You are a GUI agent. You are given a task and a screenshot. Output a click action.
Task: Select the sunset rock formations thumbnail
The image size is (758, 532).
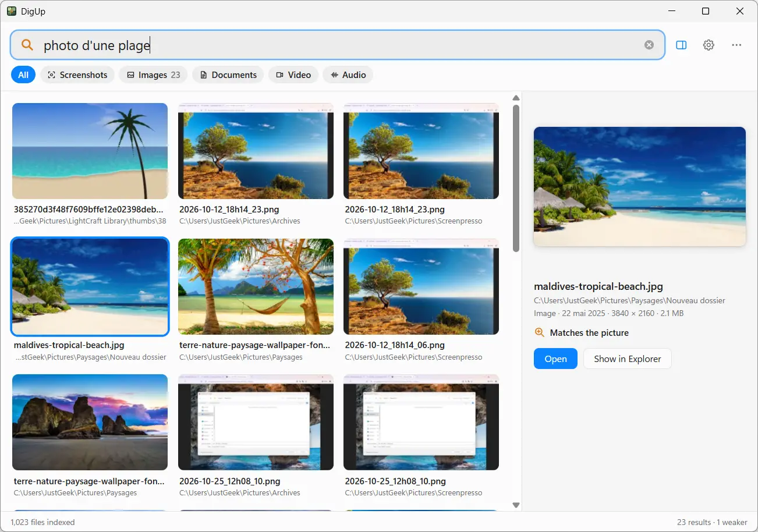pyautogui.click(x=90, y=422)
